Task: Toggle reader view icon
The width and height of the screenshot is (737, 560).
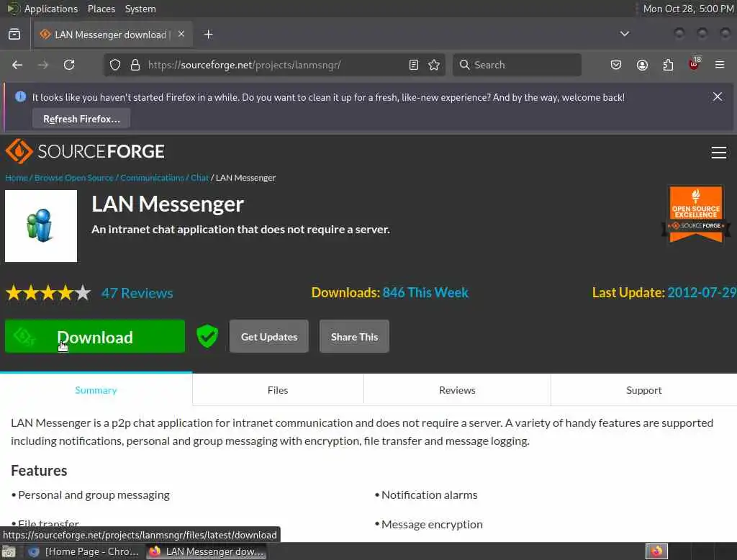Action: (x=414, y=65)
